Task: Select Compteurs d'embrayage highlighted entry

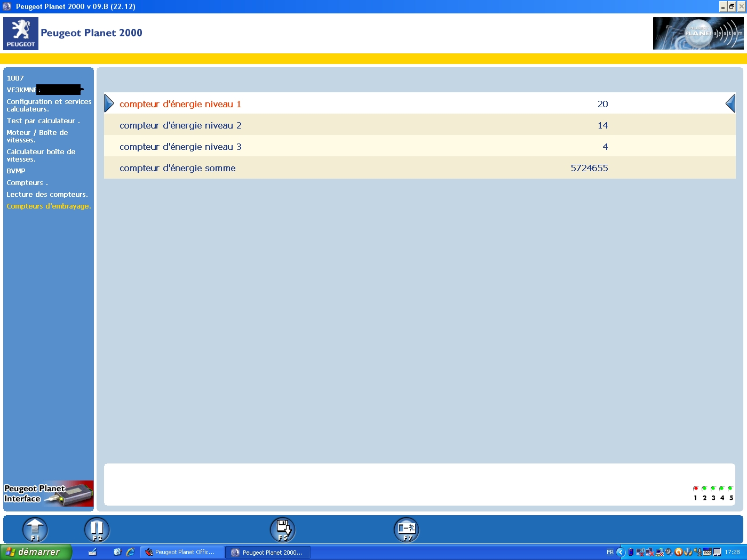Action: [49, 206]
